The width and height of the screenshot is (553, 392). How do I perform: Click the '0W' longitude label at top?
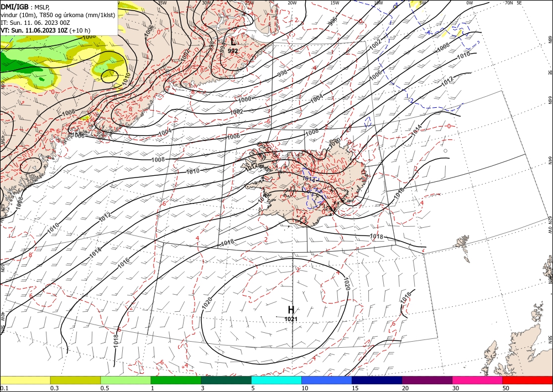pos(469,3)
